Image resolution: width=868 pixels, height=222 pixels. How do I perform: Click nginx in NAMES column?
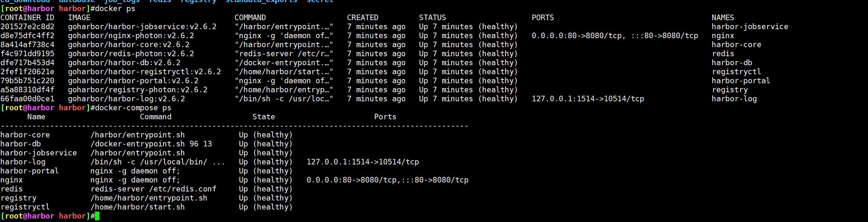pos(723,36)
